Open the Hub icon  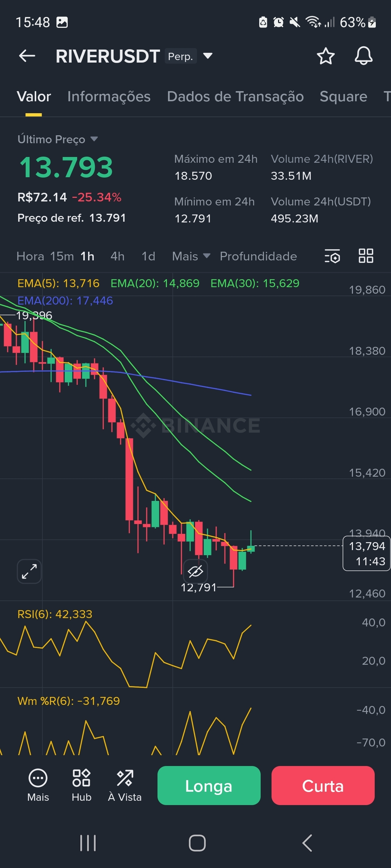(81, 778)
